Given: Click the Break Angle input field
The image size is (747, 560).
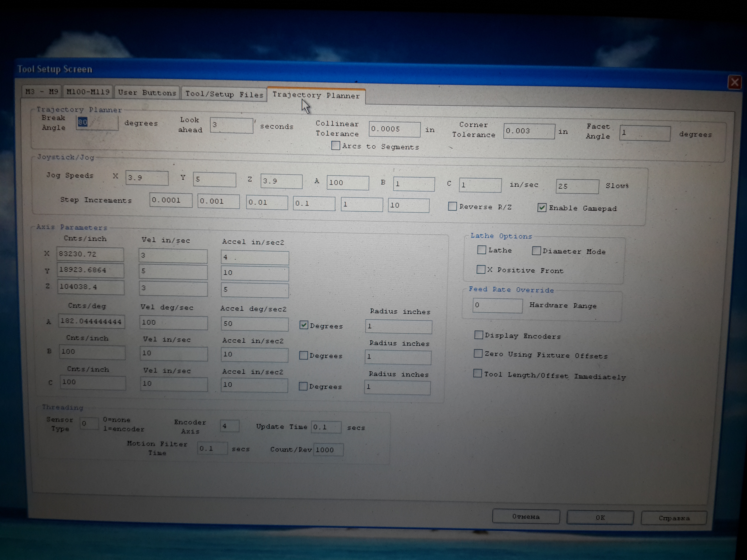Looking at the screenshot, I should [x=97, y=122].
